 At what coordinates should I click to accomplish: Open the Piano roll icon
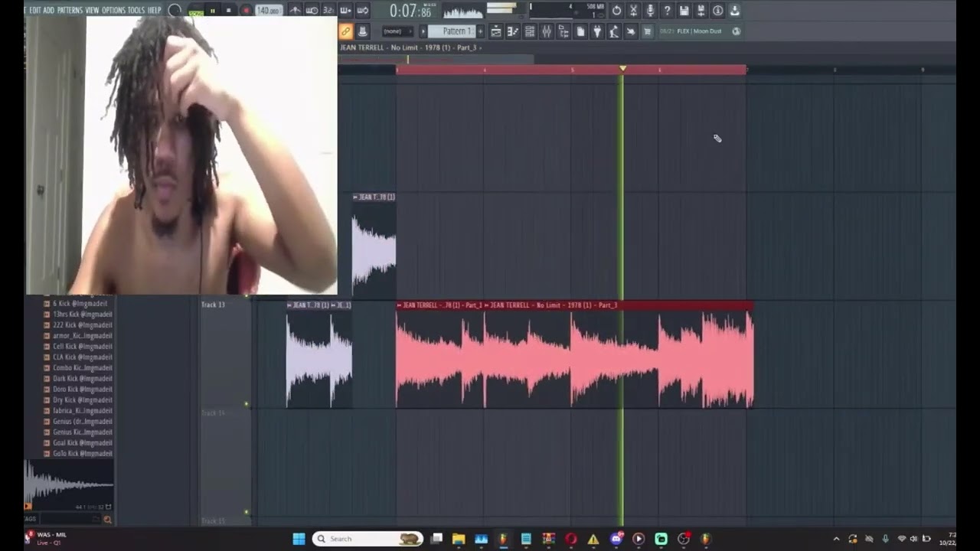513,31
